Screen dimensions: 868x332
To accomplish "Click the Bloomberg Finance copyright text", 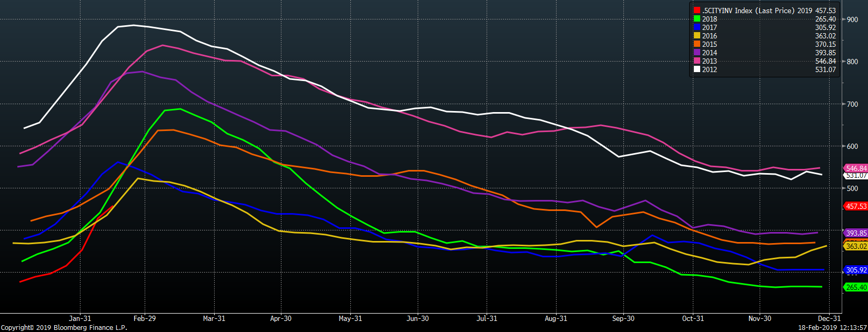I will (64, 327).
